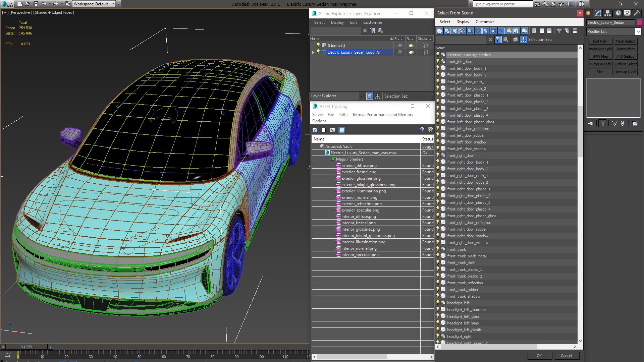Toggle visibility lightbulb of Electric_Luxury_Sedan_Lucid_Air layer
644x362 pixels.
pos(318,52)
